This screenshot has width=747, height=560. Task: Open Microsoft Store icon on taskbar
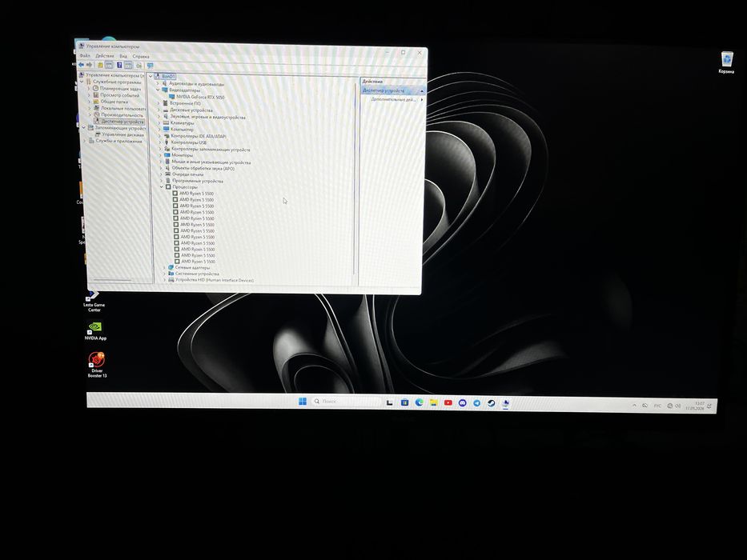[404, 402]
